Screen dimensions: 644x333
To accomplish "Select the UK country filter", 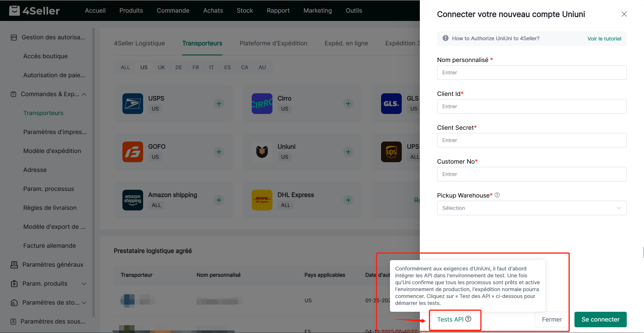I will click(161, 67).
